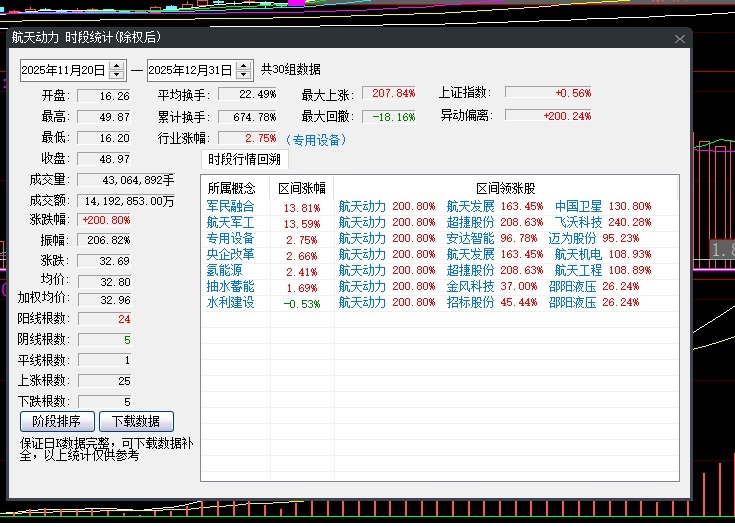Open the 时段行情回溯 tab
Screen dimensions: 735x527
click(244, 159)
